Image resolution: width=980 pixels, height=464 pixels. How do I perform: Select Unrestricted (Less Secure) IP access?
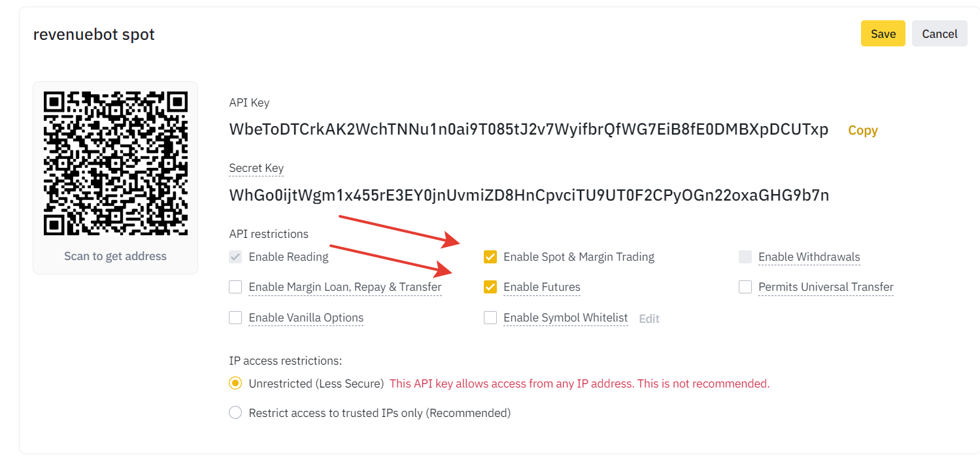235,384
